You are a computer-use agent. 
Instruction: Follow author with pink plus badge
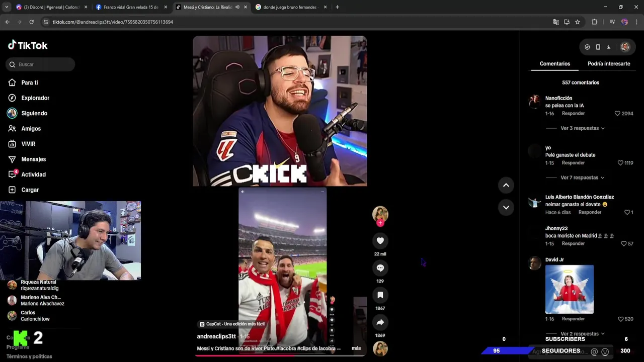[380, 223]
